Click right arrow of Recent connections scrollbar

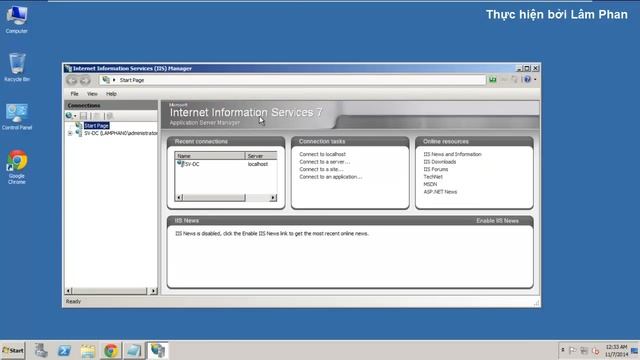(x=273, y=198)
